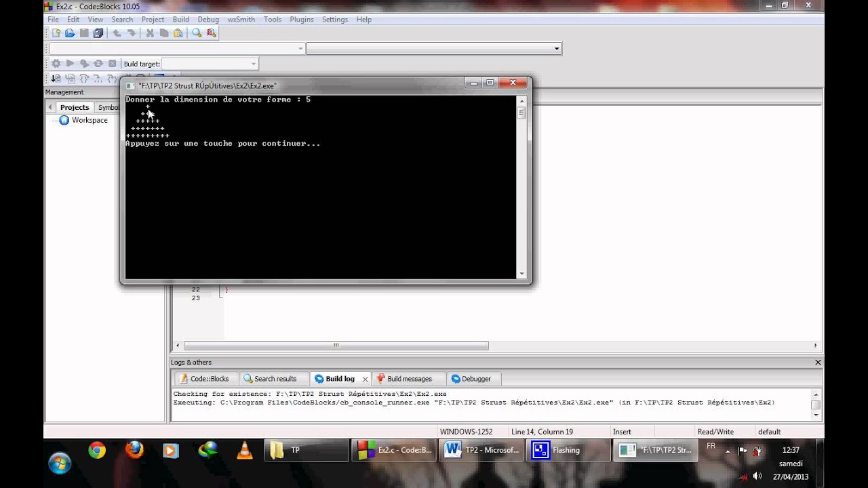Click the Rebuild icon
868x488 pixels.
[x=98, y=64]
